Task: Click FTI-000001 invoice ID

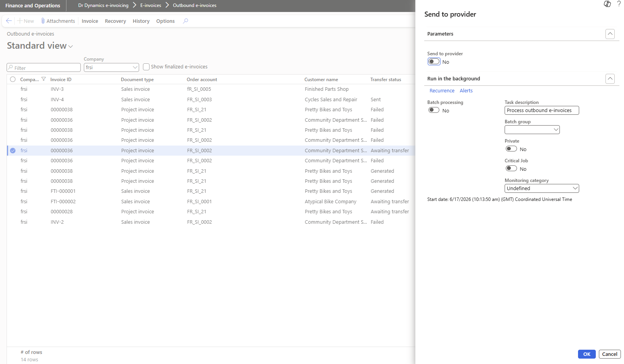Action: click(63, 191)
